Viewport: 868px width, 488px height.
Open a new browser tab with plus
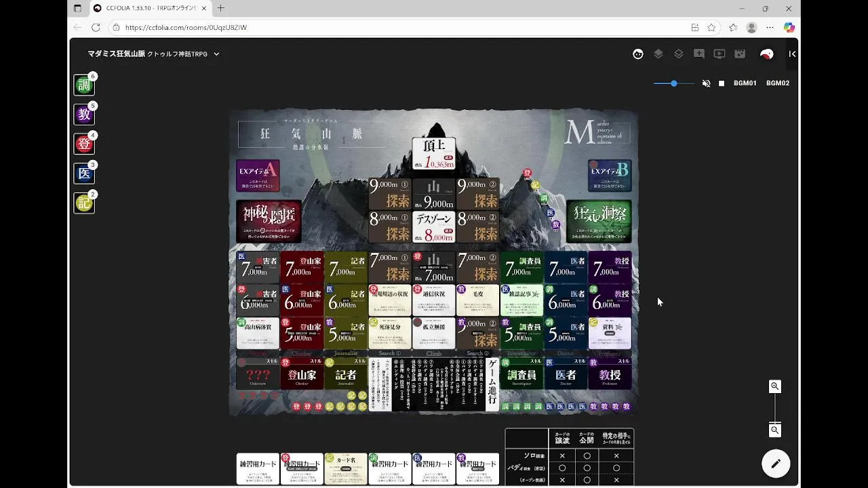[x=220, y=8]
